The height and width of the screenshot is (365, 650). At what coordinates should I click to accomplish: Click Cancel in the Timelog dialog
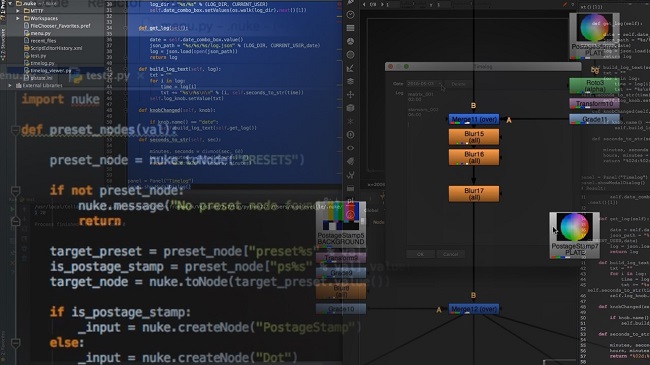[x=451, y=254]
